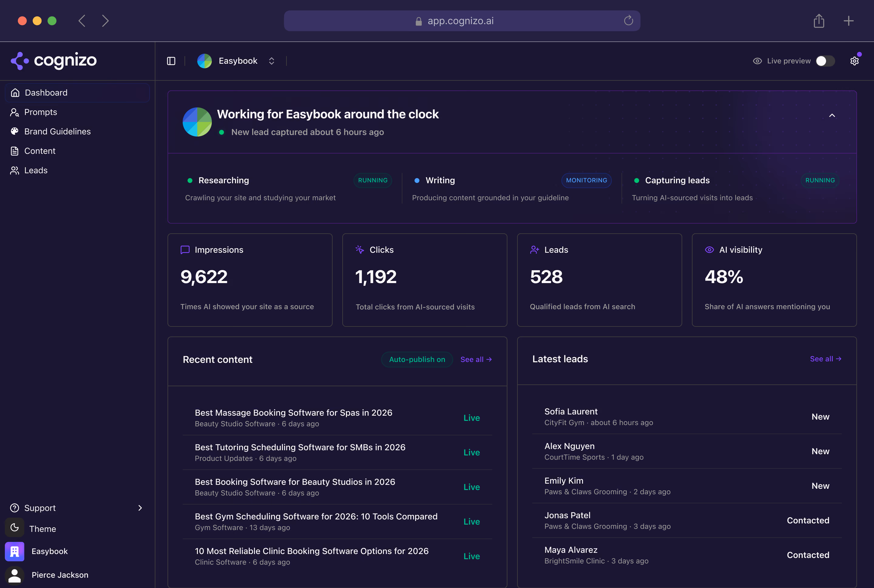
Task: Click the Researching RUNNING badge
Action: [373, 181]
